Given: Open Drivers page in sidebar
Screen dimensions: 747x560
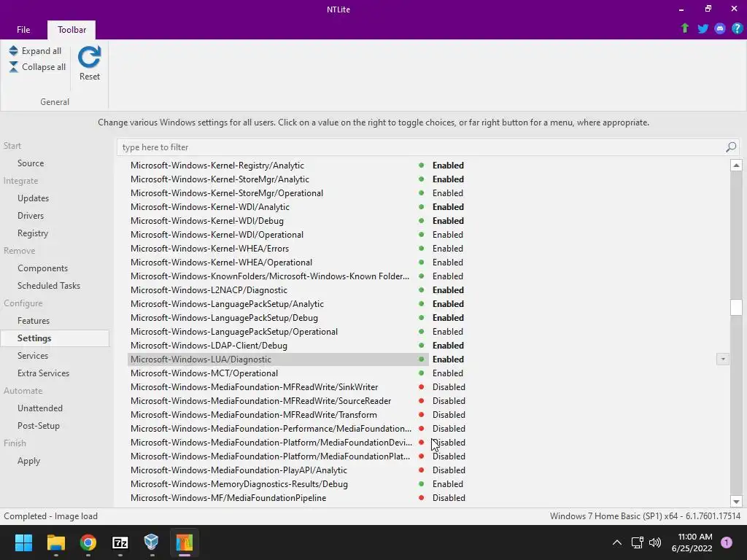Looking at the screenshot, I should click(31, 216).
